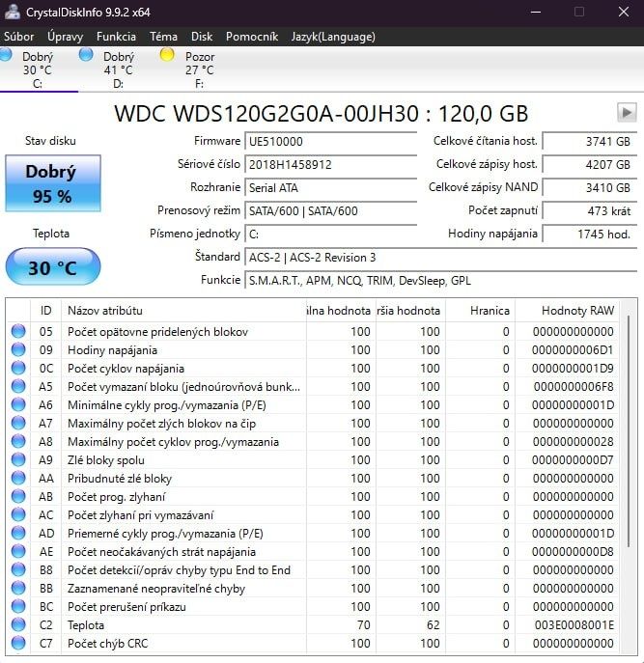The height and width of the screenshot is (663, 644).
Task: Select the Počet cyklov napájania attribute name
Action: (126, 369)
